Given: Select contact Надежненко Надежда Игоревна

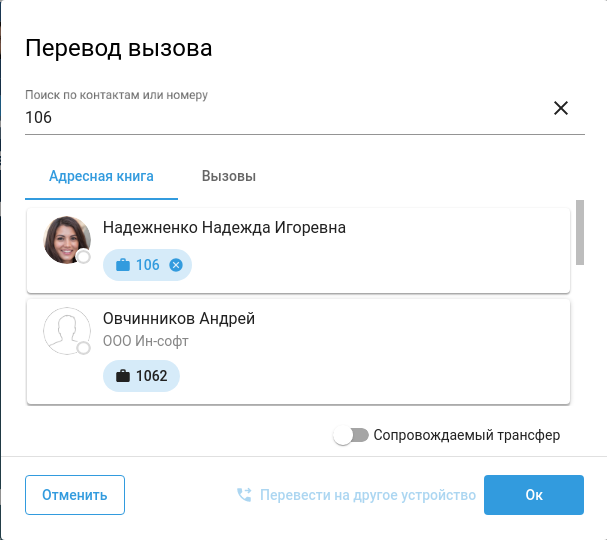Looking at the screenshot, I should point(224,228).
